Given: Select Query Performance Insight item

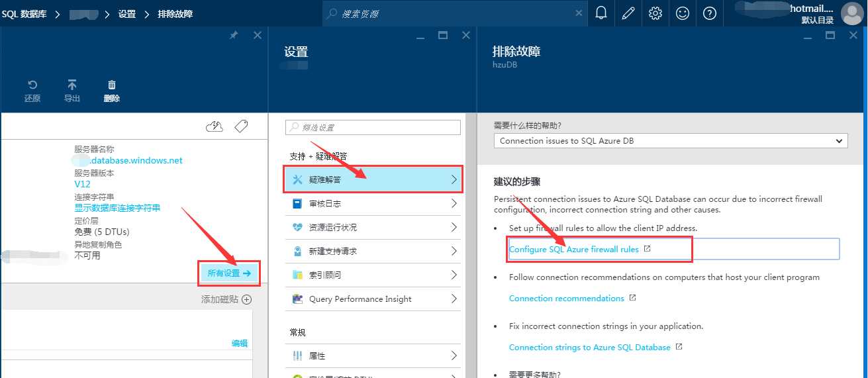Looking at the screenshot, I should (x=373, y=299).
